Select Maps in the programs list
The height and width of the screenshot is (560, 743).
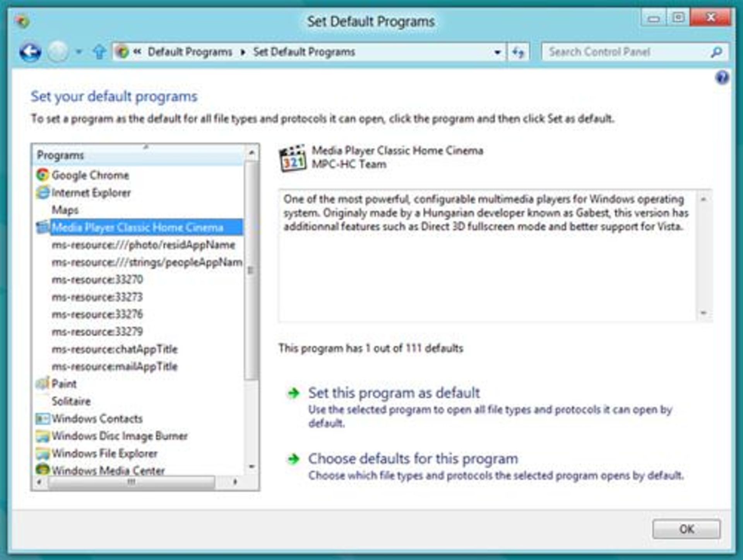(65, 210)
